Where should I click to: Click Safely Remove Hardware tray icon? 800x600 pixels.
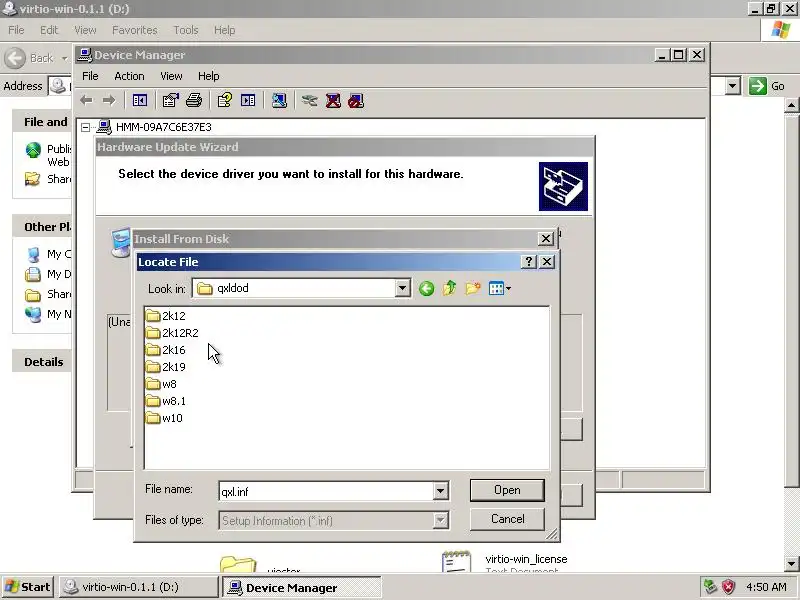(x=710, y=587)
